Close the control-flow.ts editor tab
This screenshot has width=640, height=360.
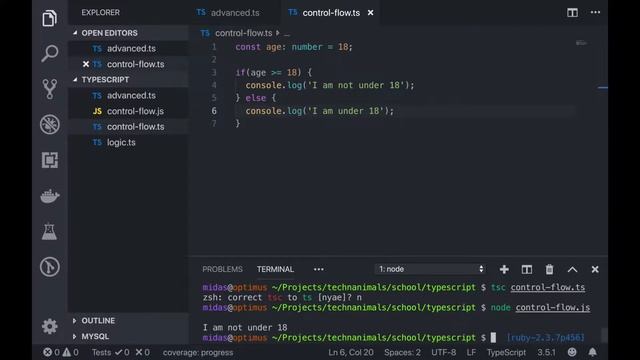pyautogui.click(x=370, y=13)
